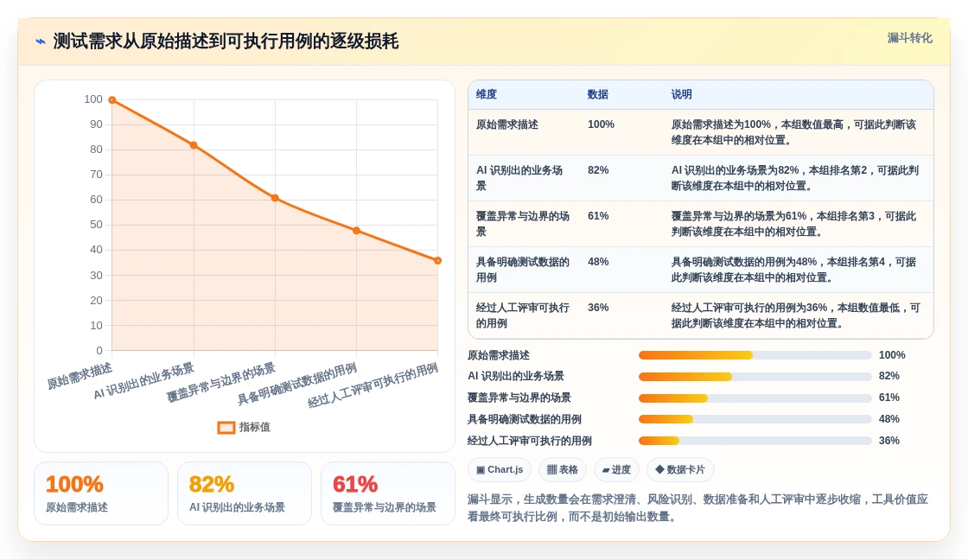Image resolution: width=968 pixels, height=560 pixels.
Task: Click the 原始需求描述 label in the progress list
Action: [498, 355]
